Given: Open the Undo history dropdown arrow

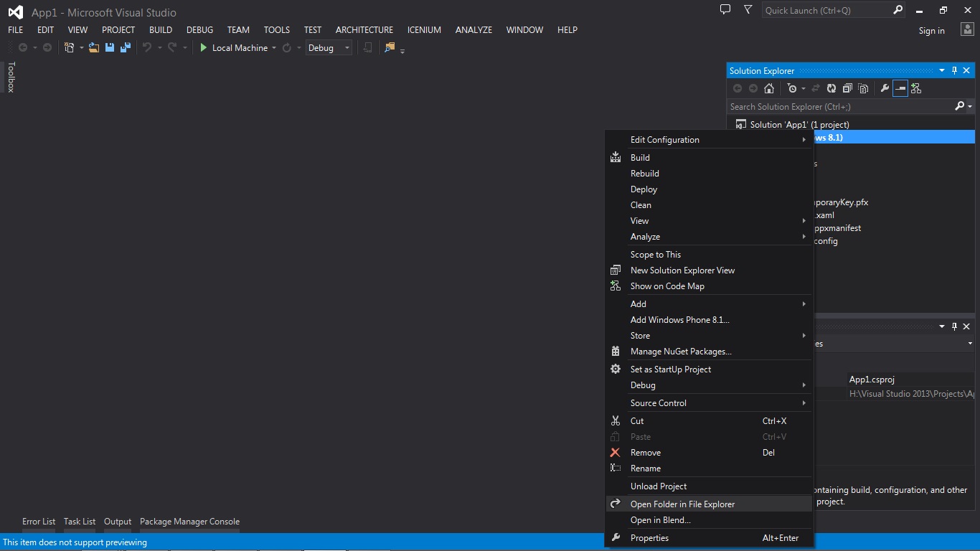Looking at the screenshot, I should pyautogui.click(x=159, y=48).
